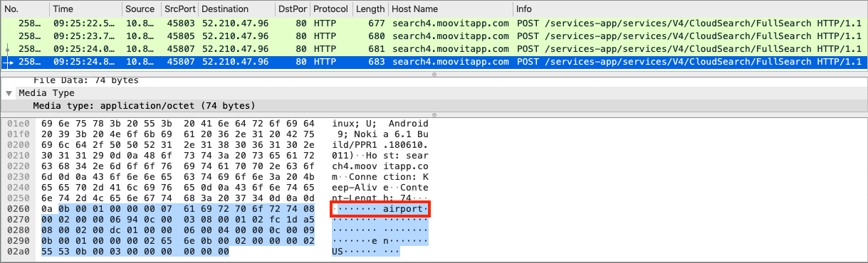Select the Media Type row in packet details
The height and width of the screenshot is (263, 868).
[x=434, y=93]
